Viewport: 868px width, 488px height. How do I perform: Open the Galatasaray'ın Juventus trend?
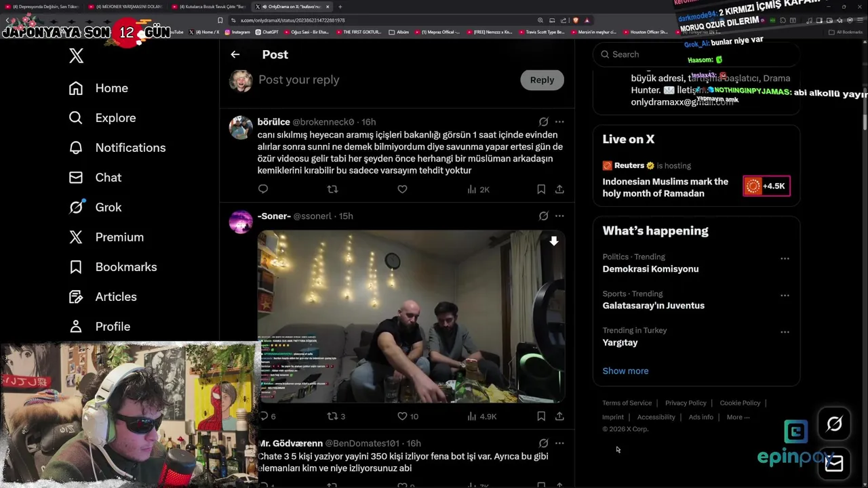(654, 306)
